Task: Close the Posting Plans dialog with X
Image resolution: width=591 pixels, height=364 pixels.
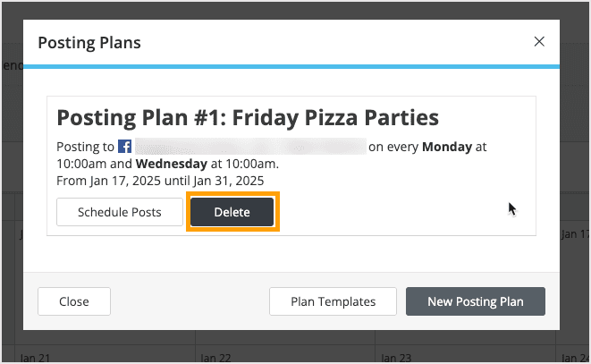Action: 538,41
